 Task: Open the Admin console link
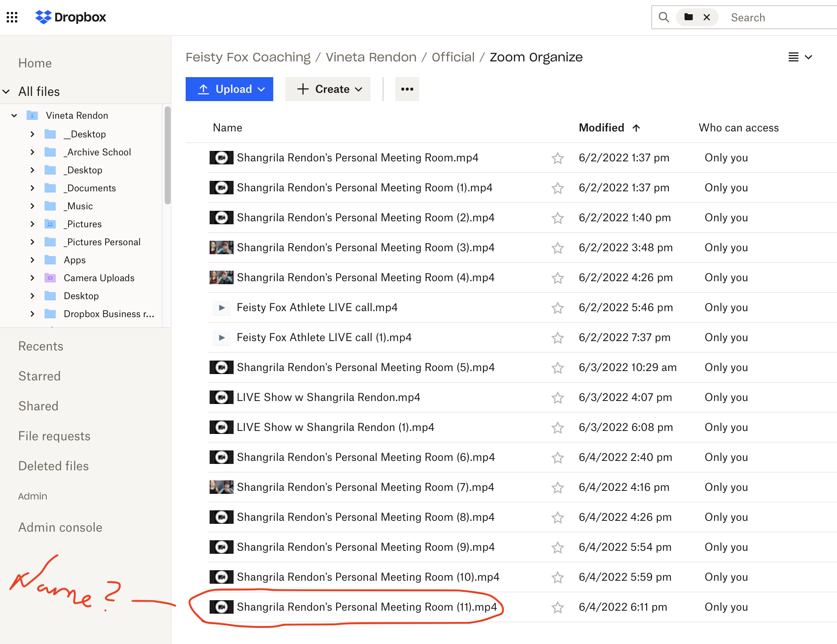[60, 528]
